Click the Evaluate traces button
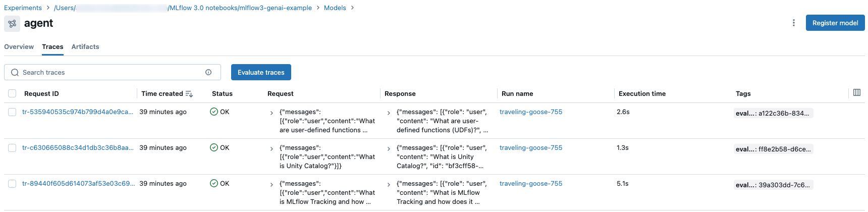The height and width of the screenshot is (212, 868). pos(261,72)
